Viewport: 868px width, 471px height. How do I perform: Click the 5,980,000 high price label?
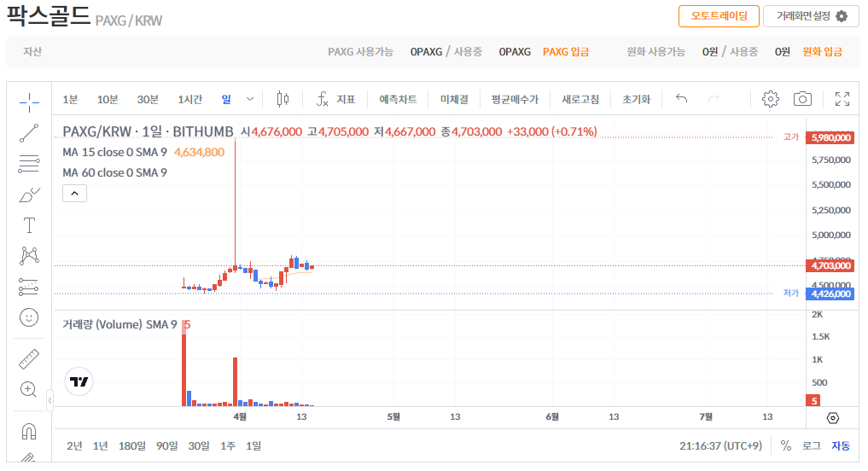[x=830, y=138]
